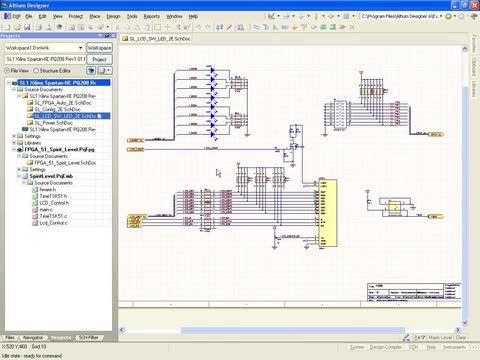
Task: Click the Place Net Label icon
Action: 285,27
